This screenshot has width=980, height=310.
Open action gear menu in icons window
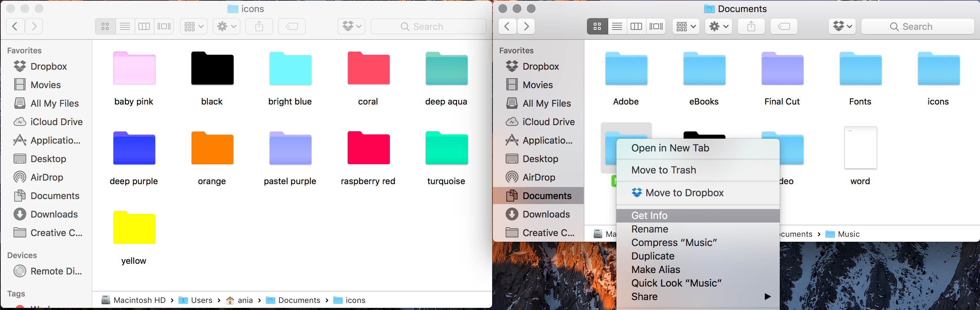click(x=227, y=26)
